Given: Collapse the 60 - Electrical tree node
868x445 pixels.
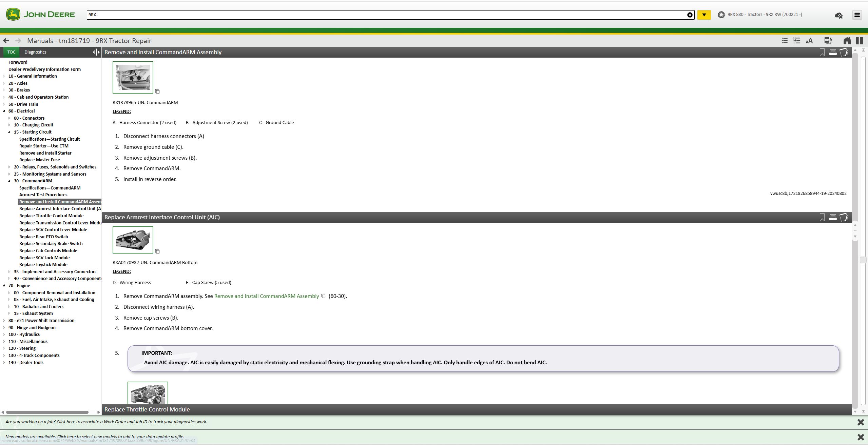Looking at the screenshot, I should point(4,111).
